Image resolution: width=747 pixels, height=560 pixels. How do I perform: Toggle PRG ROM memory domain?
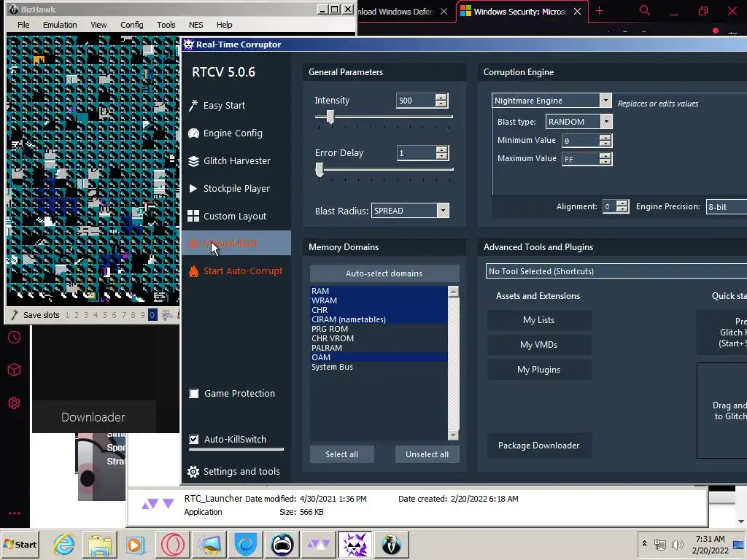tap(379, 329)
